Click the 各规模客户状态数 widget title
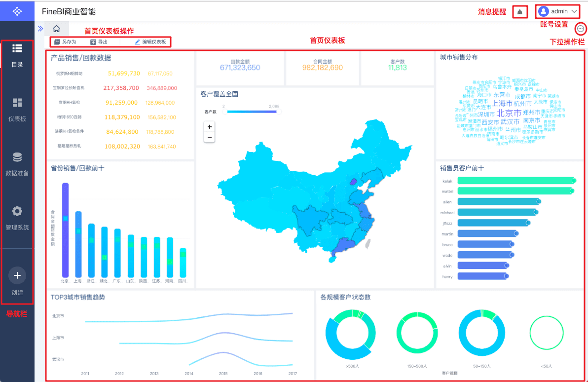Viewport: 588px width, 382px height. click(345, 297)
